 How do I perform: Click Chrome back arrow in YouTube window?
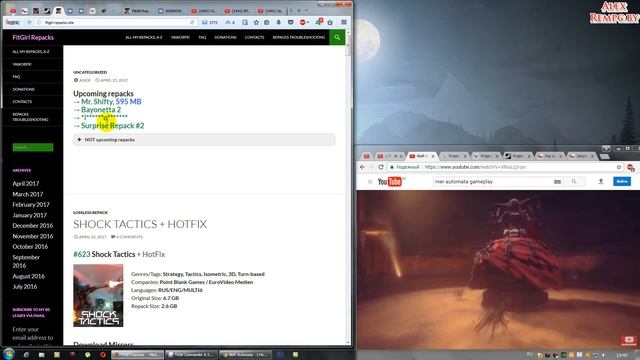(362, 167)
